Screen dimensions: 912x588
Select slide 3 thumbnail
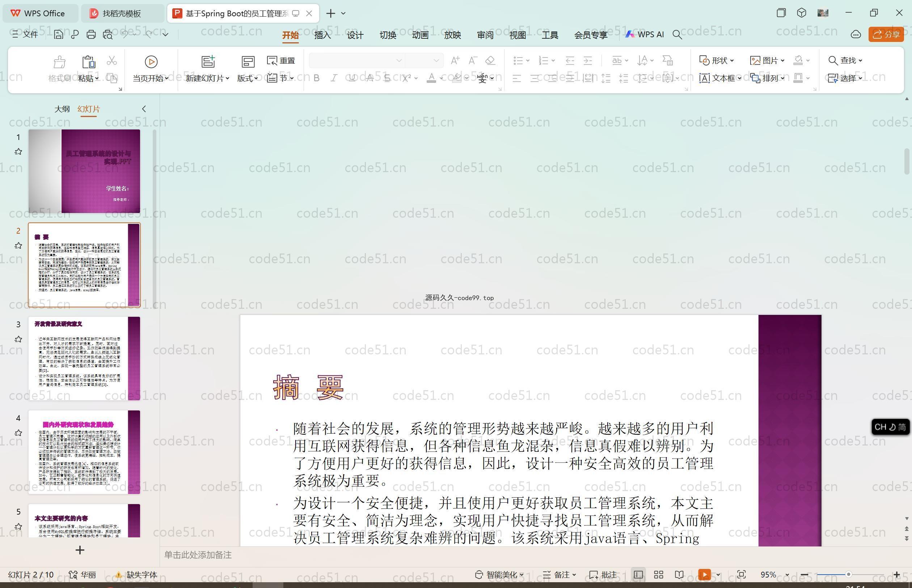[84, 358]
